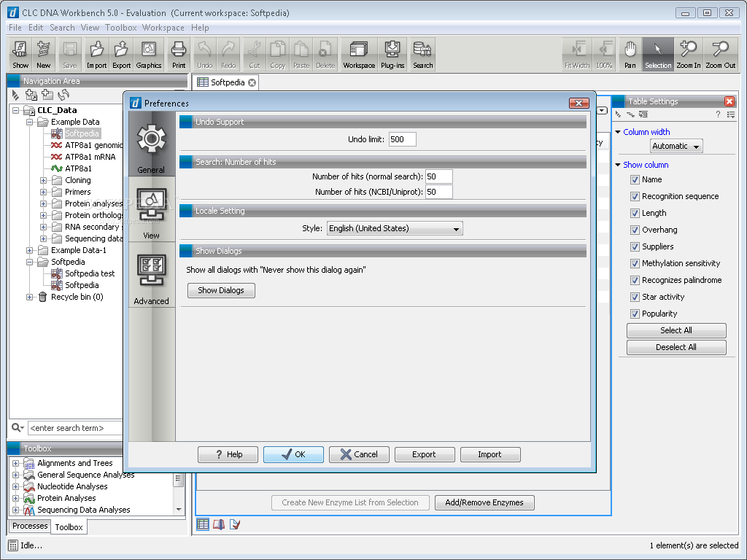Collapse the Column width section

click(618, 132)
